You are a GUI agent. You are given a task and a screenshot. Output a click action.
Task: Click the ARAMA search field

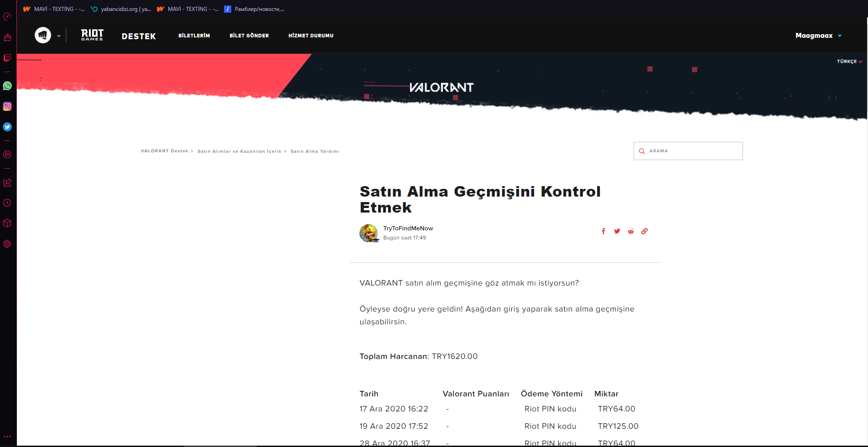pos(688,151)
